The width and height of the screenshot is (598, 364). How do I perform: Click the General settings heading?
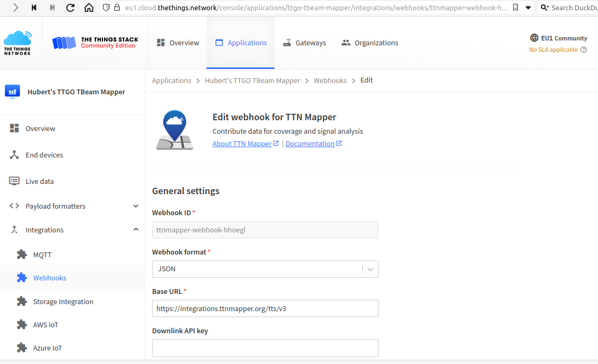point(185,191)
